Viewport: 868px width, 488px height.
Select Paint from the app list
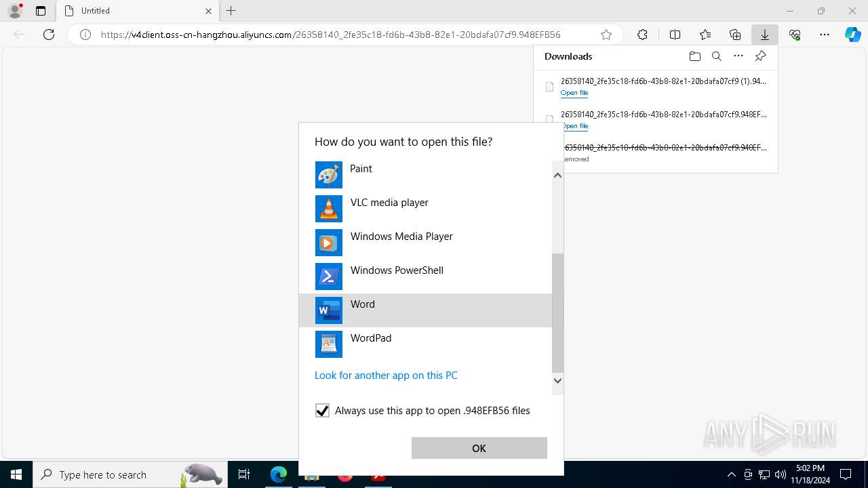pyautogui.click(x=425, y=175)
